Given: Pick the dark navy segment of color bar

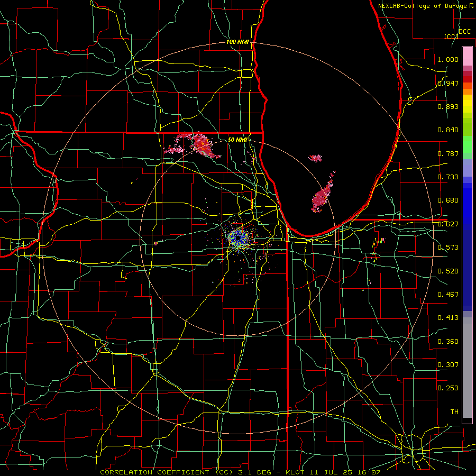Looking at the screenshot, I should click(x=467, y=270).
